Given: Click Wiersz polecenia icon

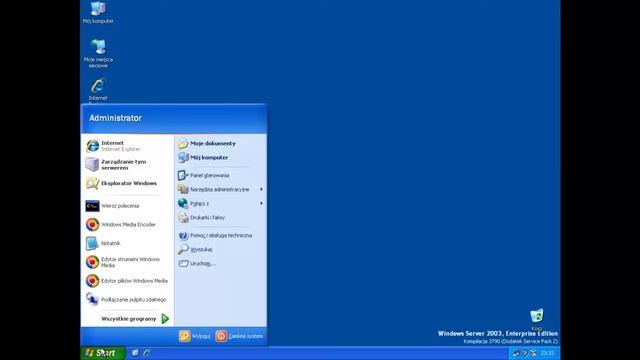Looking at the screenshot, I should [92, 206].
